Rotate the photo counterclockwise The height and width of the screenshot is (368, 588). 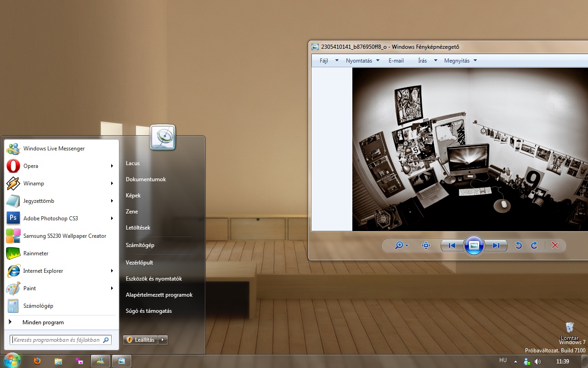pyautogui.click(x=519, y=246)
